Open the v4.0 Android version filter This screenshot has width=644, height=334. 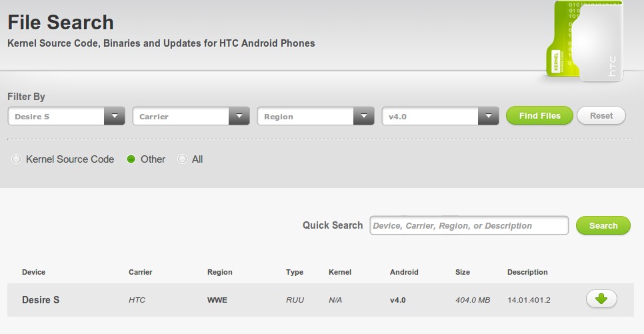440,116
